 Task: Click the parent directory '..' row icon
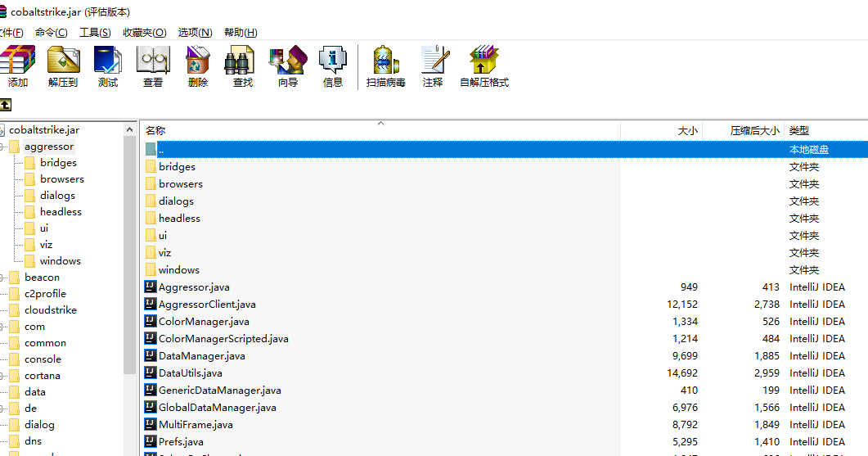(x=151, y=149)
